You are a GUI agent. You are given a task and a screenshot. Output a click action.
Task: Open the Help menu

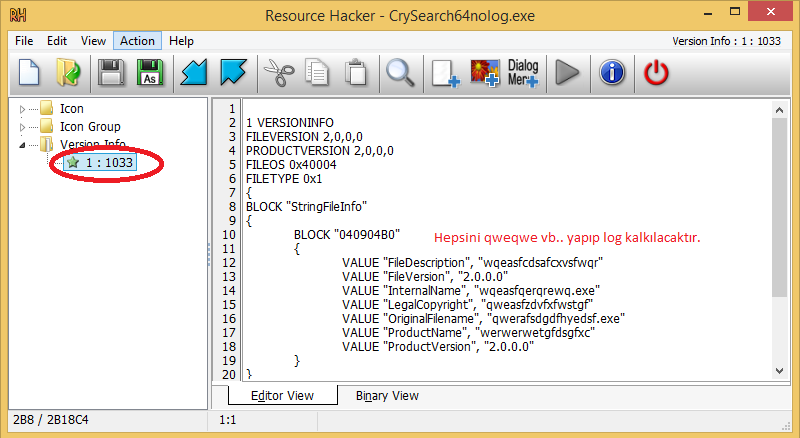[x=181, y=41]
